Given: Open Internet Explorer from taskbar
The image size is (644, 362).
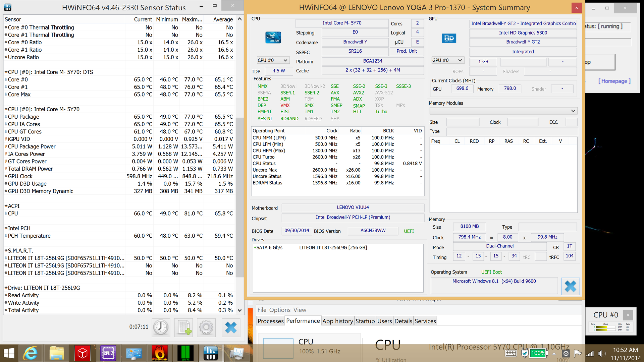Looking at the screenshot, I should [x=31, y=353].
